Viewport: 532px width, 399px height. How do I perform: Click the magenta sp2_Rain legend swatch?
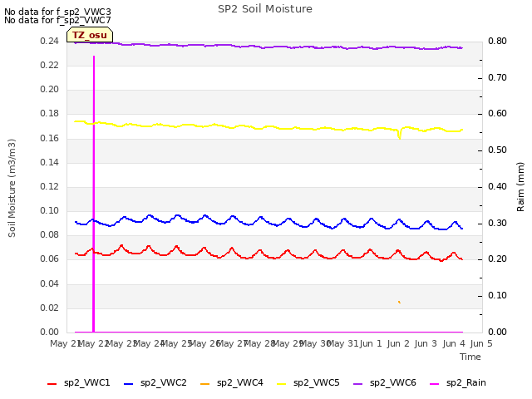pyautogui.click(x=434, y=384)
